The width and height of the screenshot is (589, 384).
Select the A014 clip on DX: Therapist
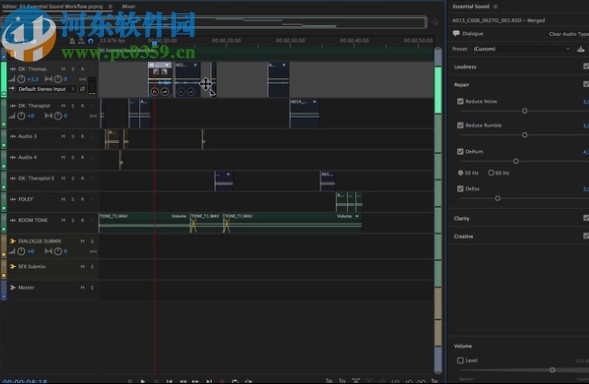(305, 113)
